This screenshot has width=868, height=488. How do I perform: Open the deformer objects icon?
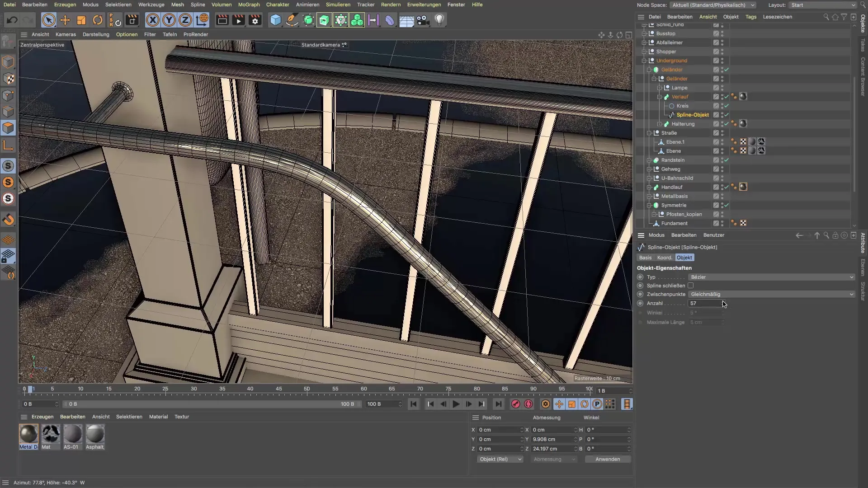(x=390, y=20)
